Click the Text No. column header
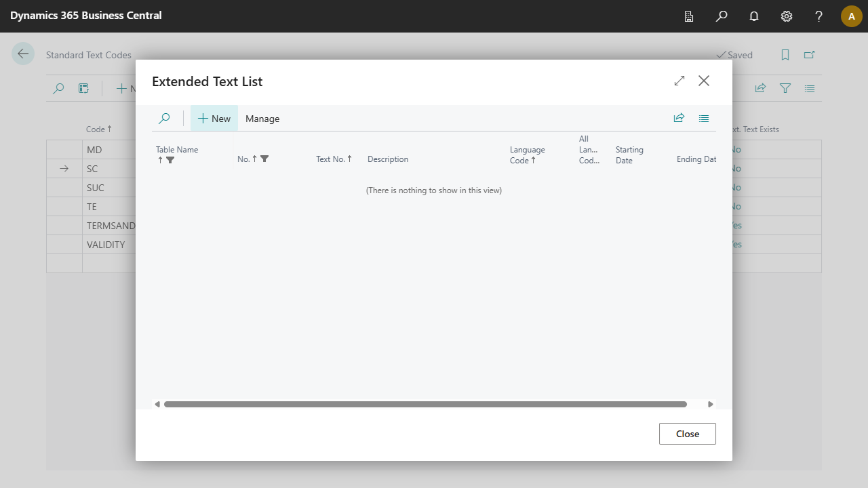The height and width of the screenshot is (488, 868). tap(334, 159)
